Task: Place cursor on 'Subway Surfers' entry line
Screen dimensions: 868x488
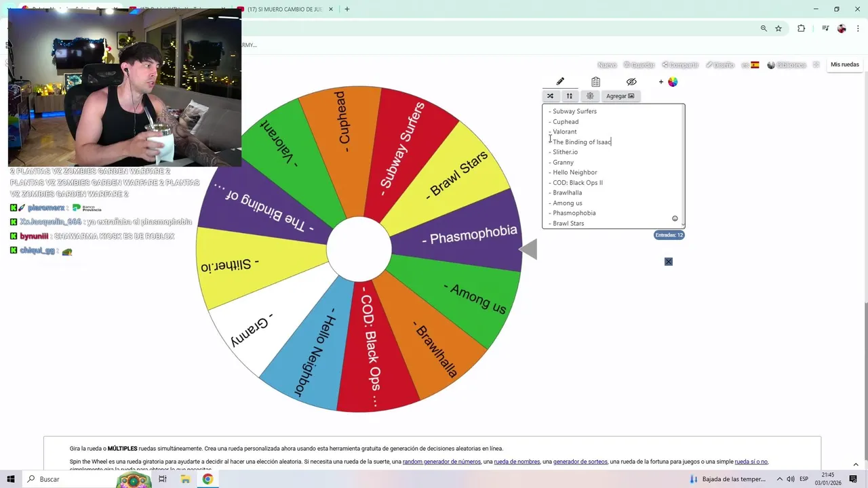Action: [x=574, y=111]
